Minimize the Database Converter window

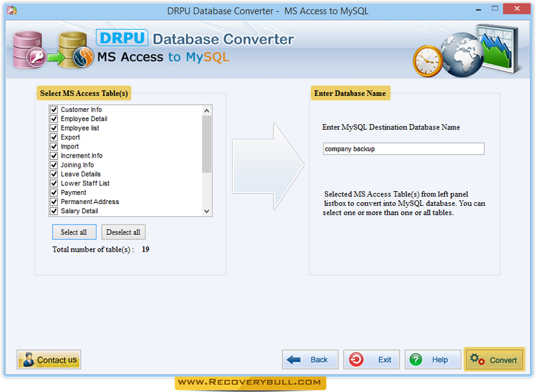pyautogui.click(x=479, y=10)
